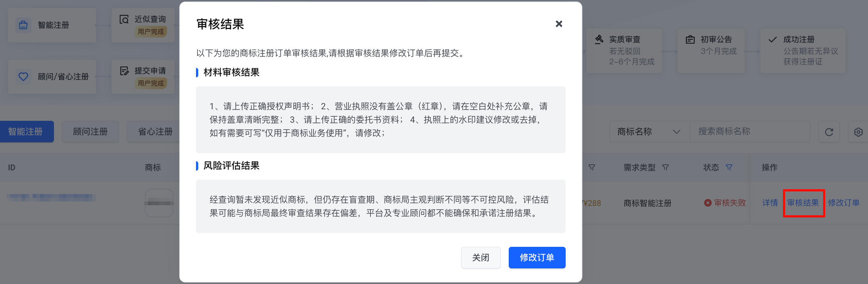Click the 需求类型 column filter icon
Viewport: 868px width, 284px height.
[x=665, y=168]
